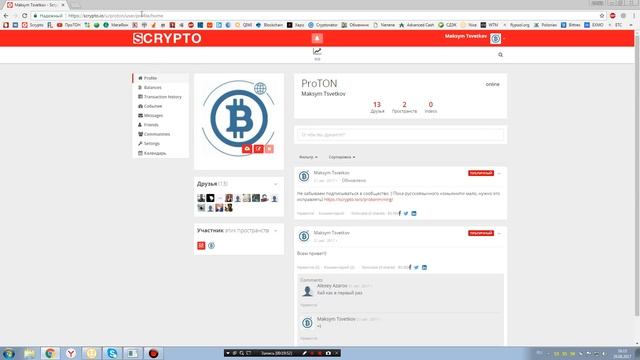Click the edit profile picture button
The image size is (640, 360).
[x=258, y=149]
